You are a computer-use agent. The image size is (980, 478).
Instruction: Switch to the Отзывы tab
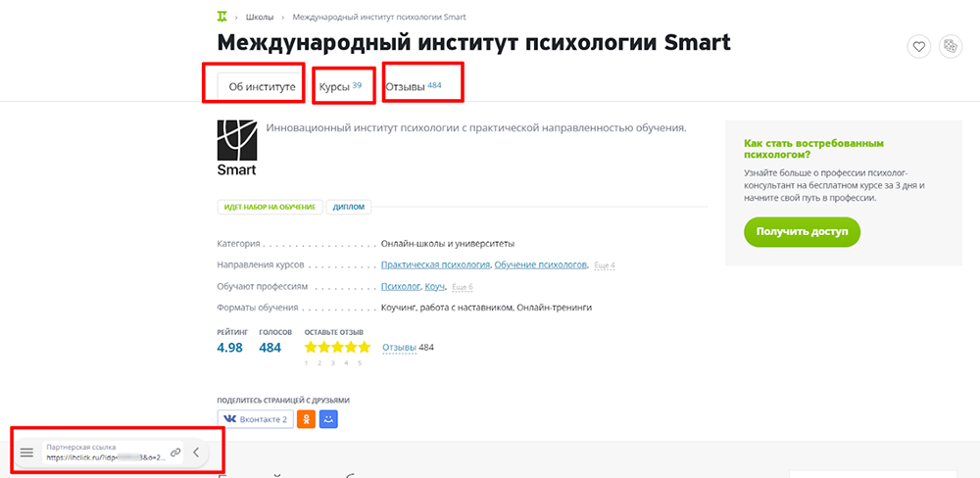point(415,87)
